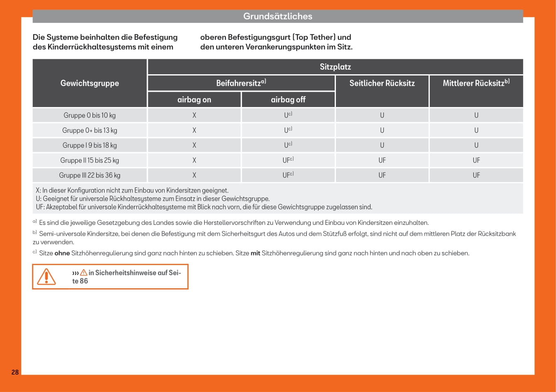Select the Gewichtsgruppe column header
The image size is (556, 392).
click(90, 83)
